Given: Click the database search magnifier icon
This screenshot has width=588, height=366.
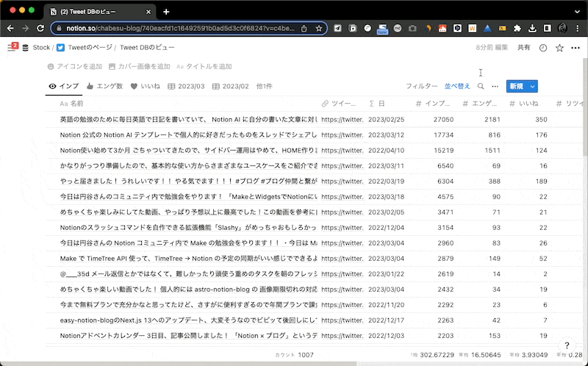Looking at the screenshot, I should (x=481, y=86).
